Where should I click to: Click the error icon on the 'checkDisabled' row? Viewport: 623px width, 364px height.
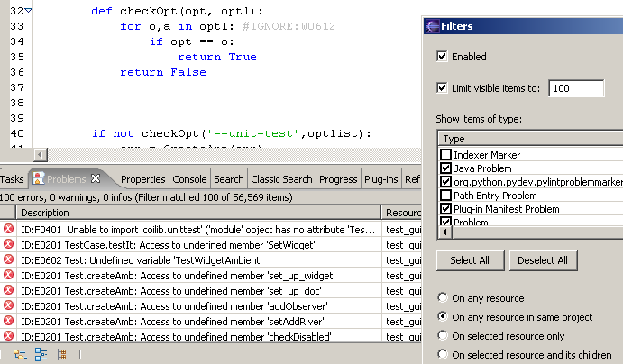tap(9, 336)
